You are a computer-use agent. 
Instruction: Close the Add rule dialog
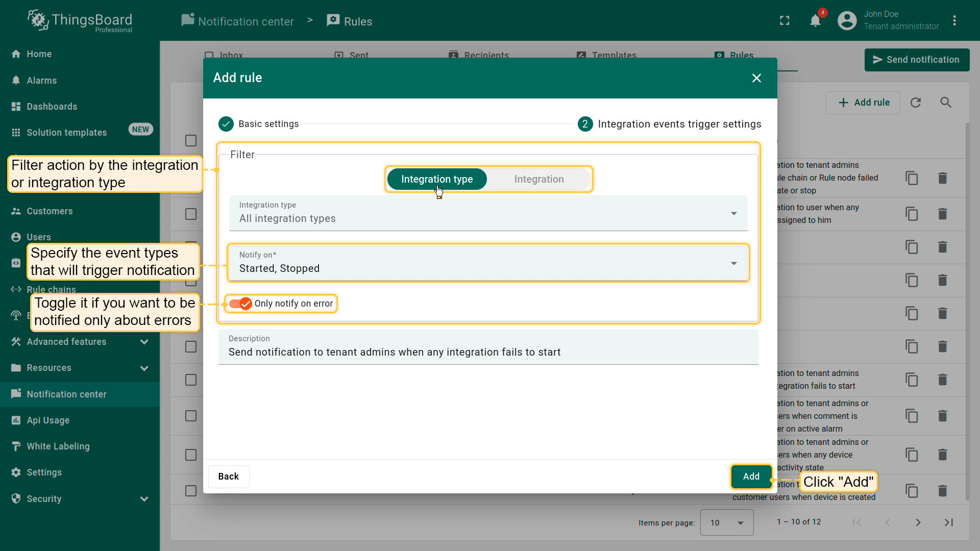tap(756, 78)
